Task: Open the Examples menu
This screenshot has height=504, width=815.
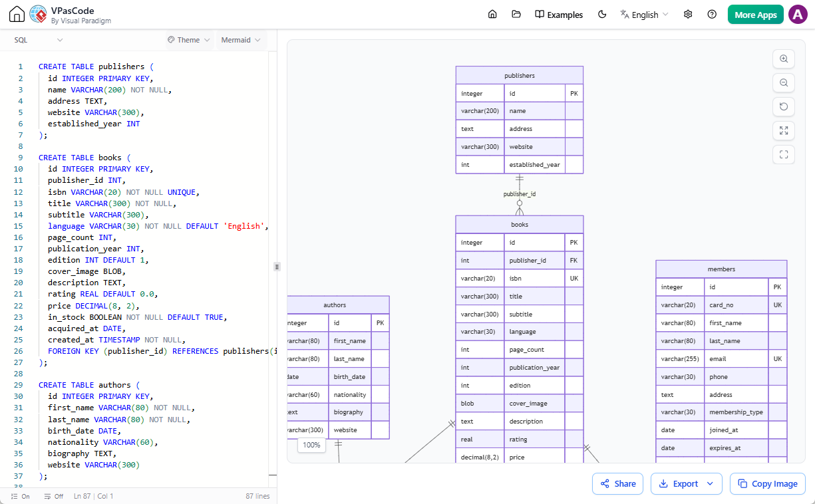Action: click(559, 15)
